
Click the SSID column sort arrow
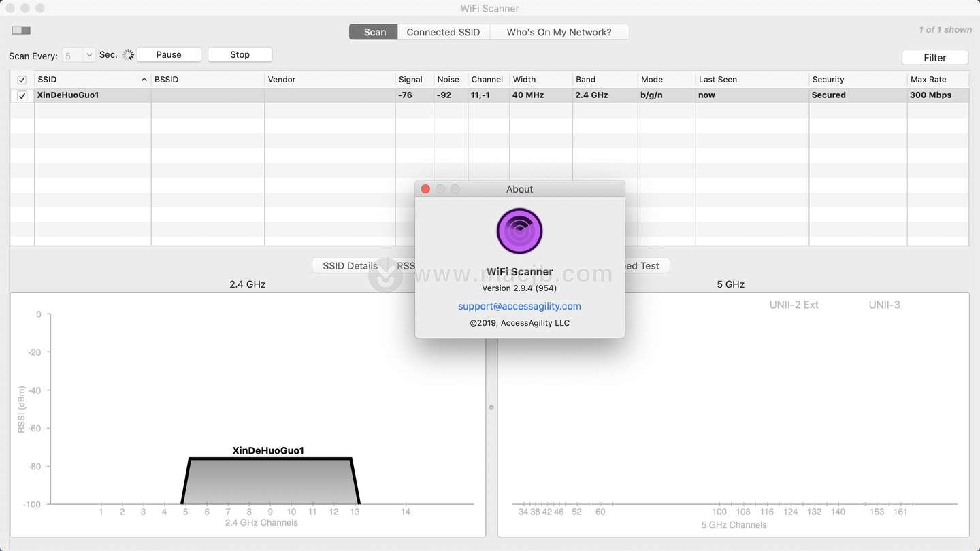[144, 80]
